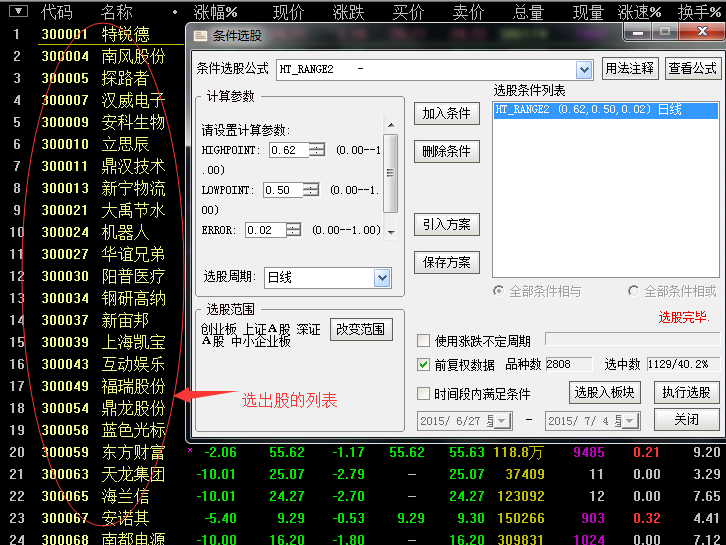Select 全部条件相与 radio button
Image resolution: width=726 pixels, height=545 pixels.
coord(499,291)
